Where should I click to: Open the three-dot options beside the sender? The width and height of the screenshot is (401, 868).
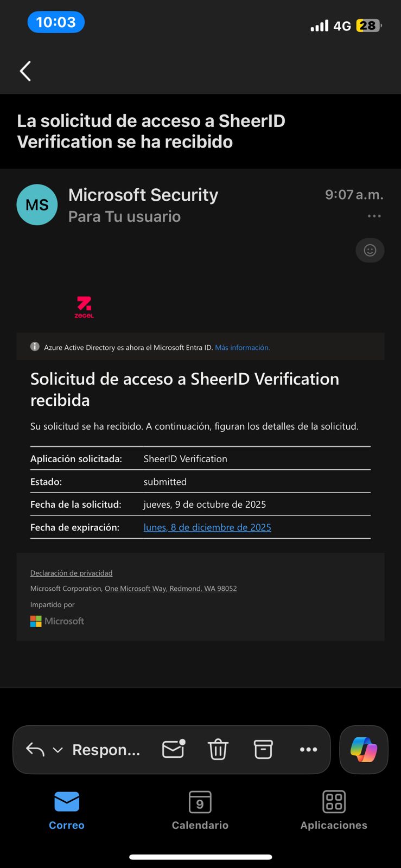tap(374, 216)
